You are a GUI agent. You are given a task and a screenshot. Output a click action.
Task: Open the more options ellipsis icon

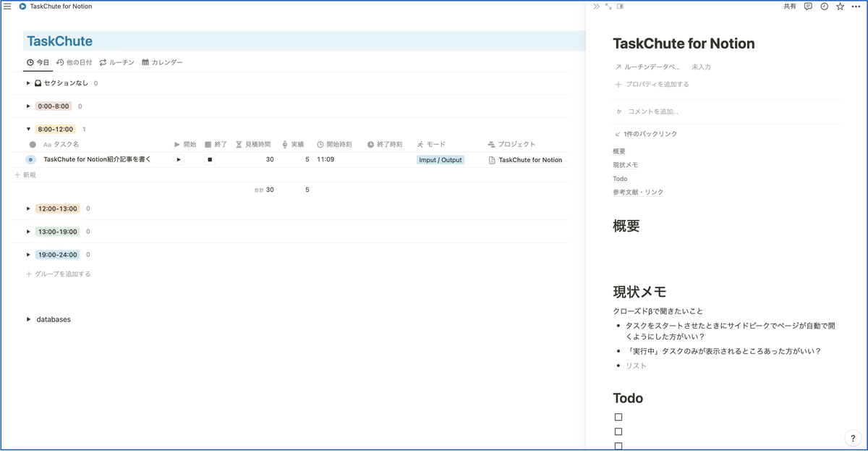[856, 6]
